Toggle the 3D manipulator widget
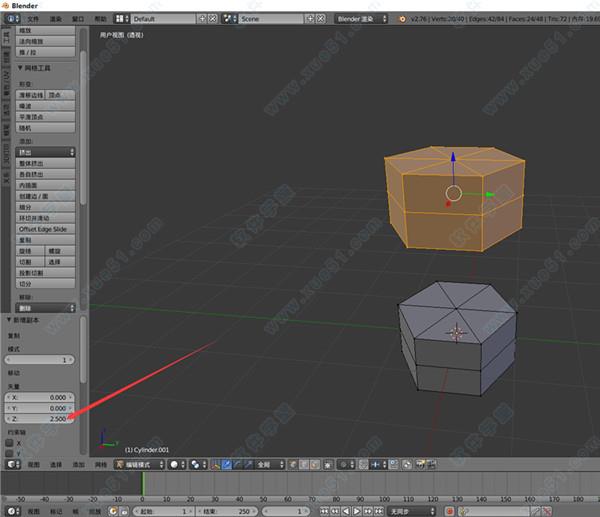 [216, 465]
